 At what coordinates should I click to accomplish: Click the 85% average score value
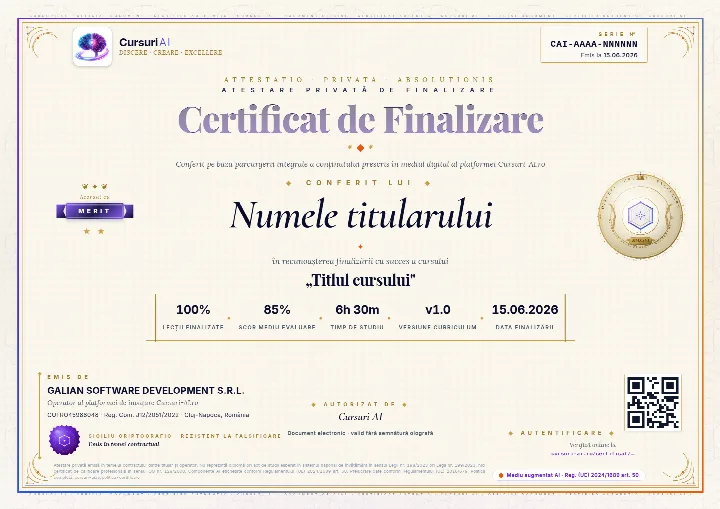[x=277, y=310]
